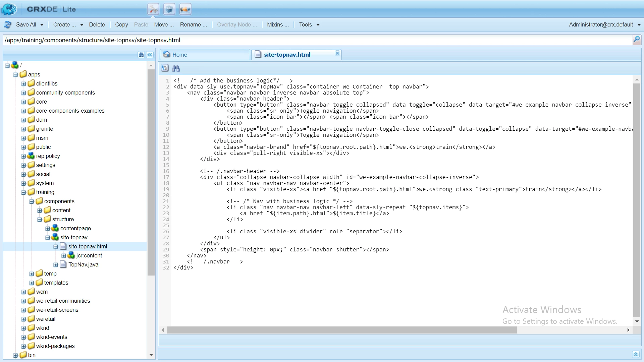The height and width of the screenshot is (362, 644).
Task: Expand the TopNav.java node
Action: [56, 265]
